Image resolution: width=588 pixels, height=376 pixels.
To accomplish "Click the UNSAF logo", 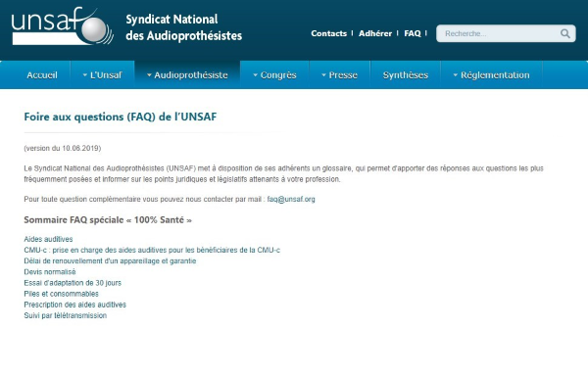I will click(63, 26).
